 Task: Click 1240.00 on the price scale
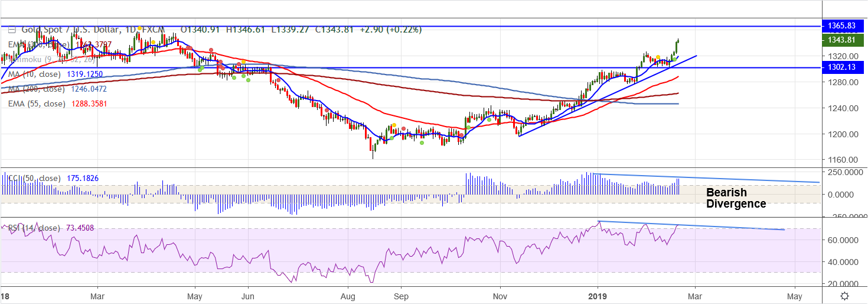[x=843, y=108]
